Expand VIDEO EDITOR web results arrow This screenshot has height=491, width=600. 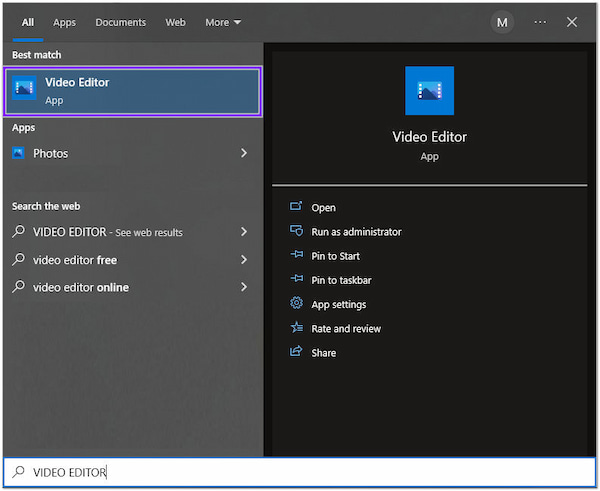click(x=244, y=232)
